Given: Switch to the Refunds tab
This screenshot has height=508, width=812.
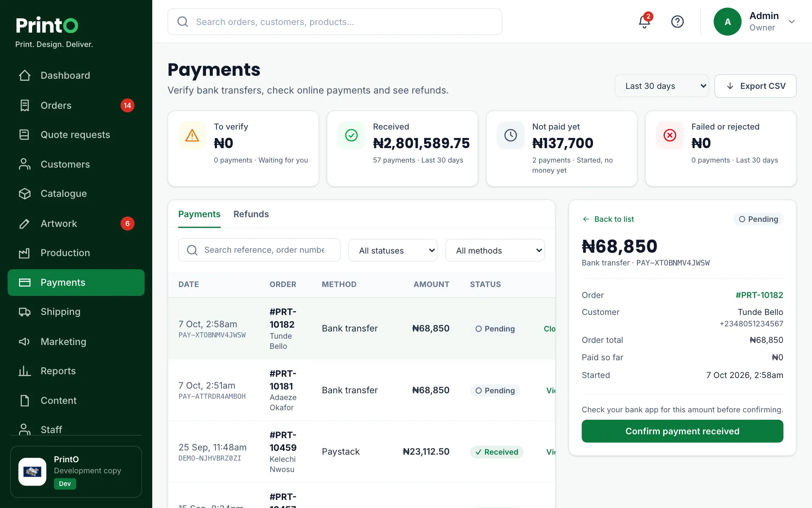Looking at the screenshot, I should coord(251,214).
